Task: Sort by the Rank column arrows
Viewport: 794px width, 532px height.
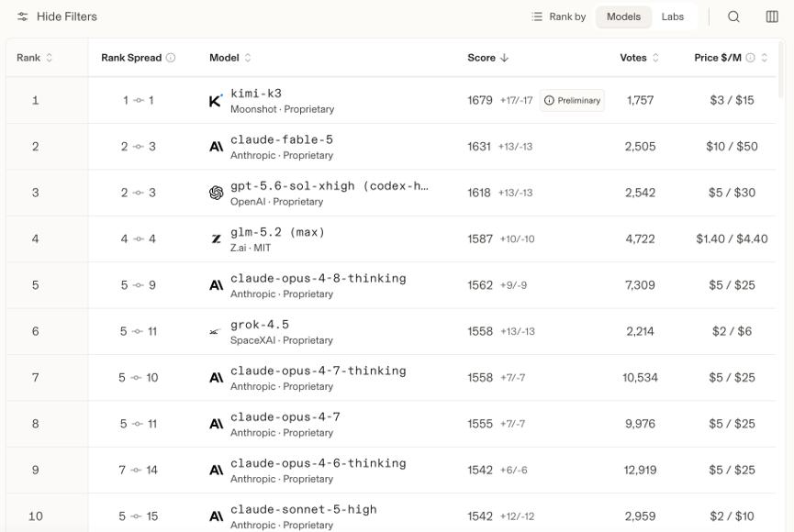Action: [50, 58]
